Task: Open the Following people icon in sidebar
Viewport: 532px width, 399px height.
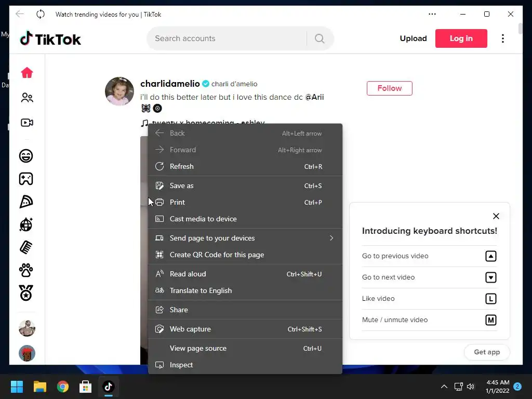Action: [27, 98]
